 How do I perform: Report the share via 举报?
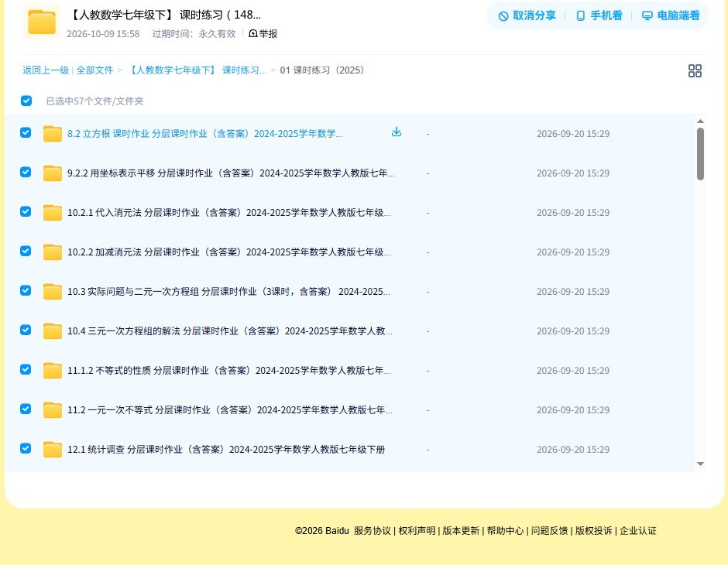click(263, 33)
